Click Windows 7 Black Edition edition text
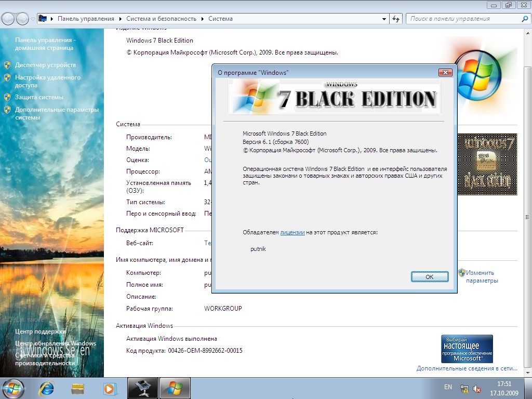532x399 pixels. tap(159, 41)
